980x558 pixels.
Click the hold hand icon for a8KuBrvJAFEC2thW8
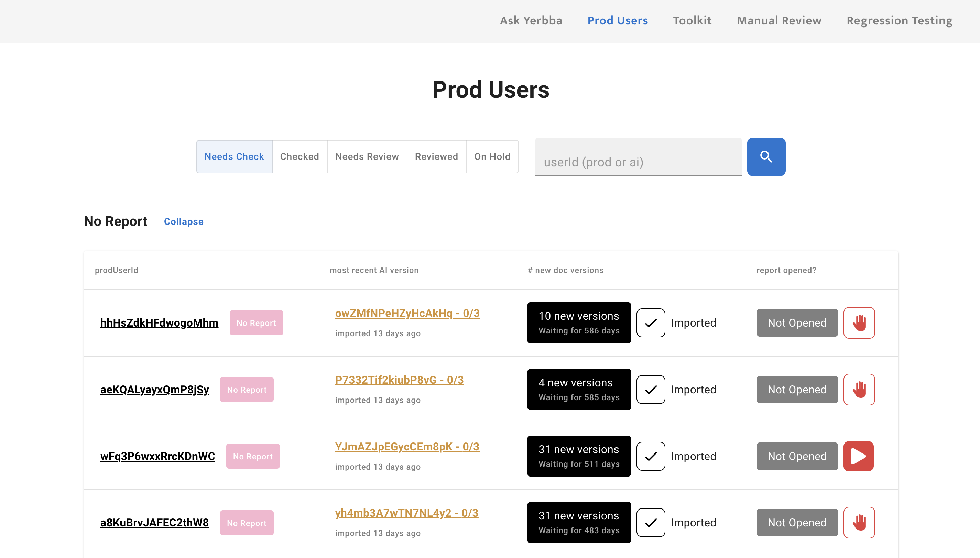click(859, 522)
